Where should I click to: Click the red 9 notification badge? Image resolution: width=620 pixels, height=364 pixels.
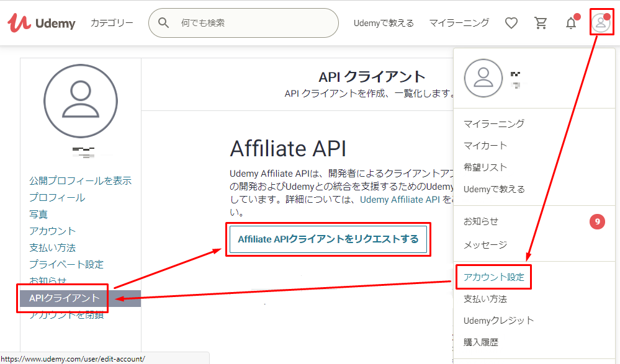[x=598, y=222]
